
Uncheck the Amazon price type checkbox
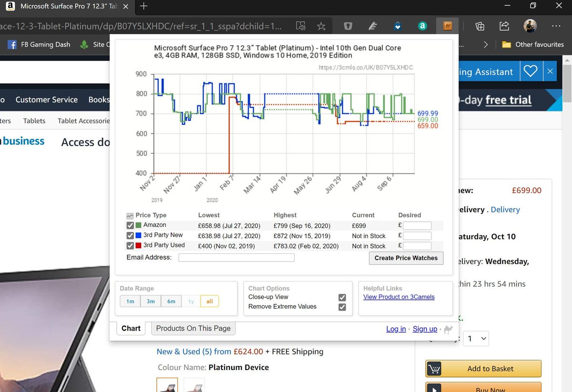point(130,225)
